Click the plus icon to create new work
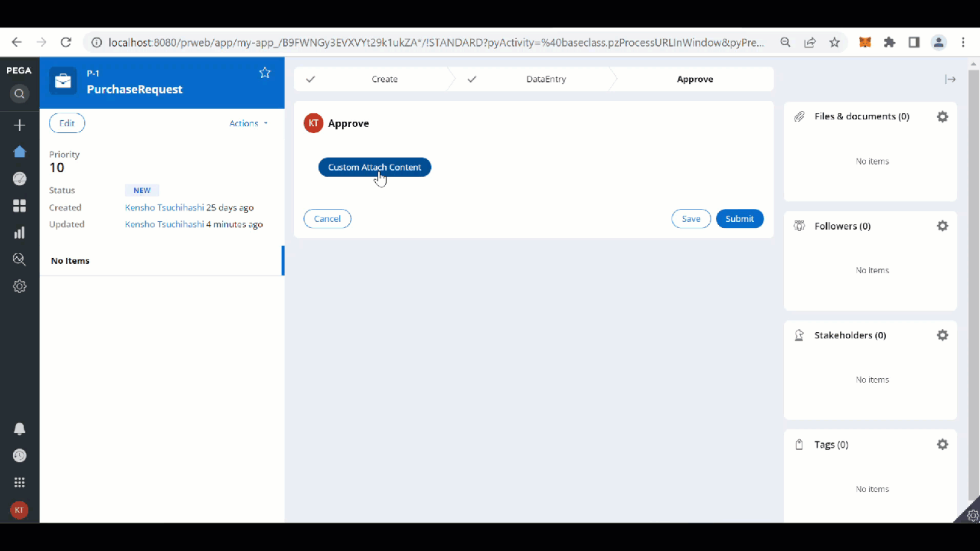This screenshot has height=551, width=980. pos(19,125)
